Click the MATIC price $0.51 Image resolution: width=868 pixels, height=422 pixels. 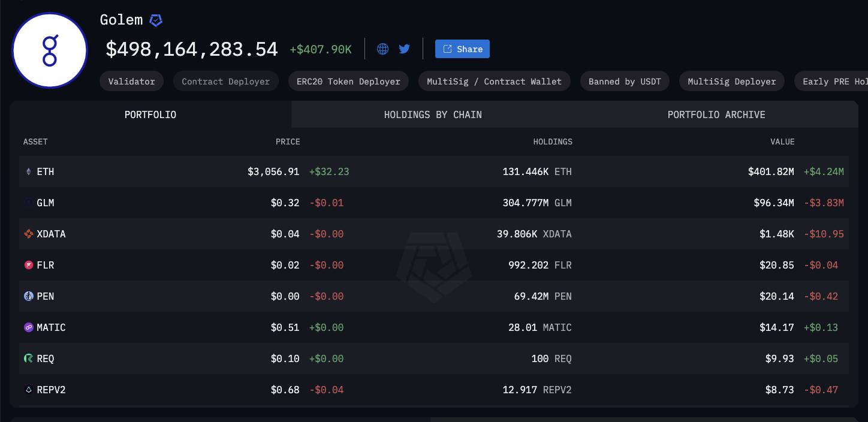pyautogui.click(x=285, y=328)
